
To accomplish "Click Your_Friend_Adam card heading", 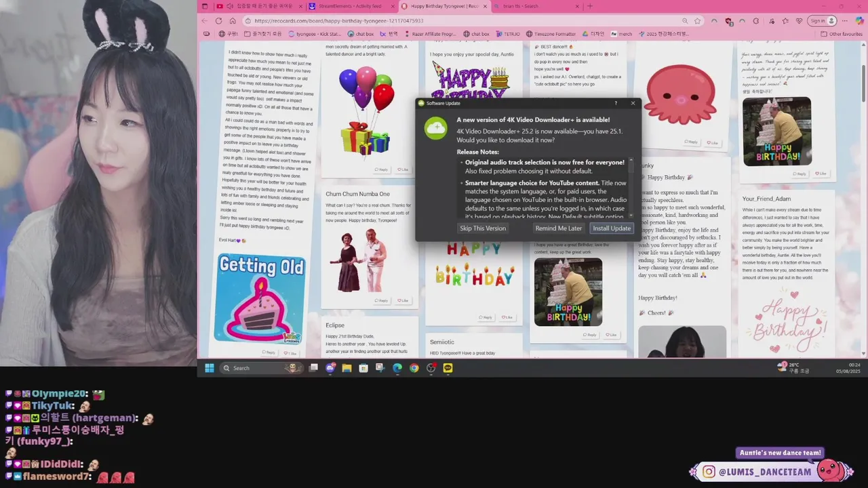I will (x=766, y=199).
